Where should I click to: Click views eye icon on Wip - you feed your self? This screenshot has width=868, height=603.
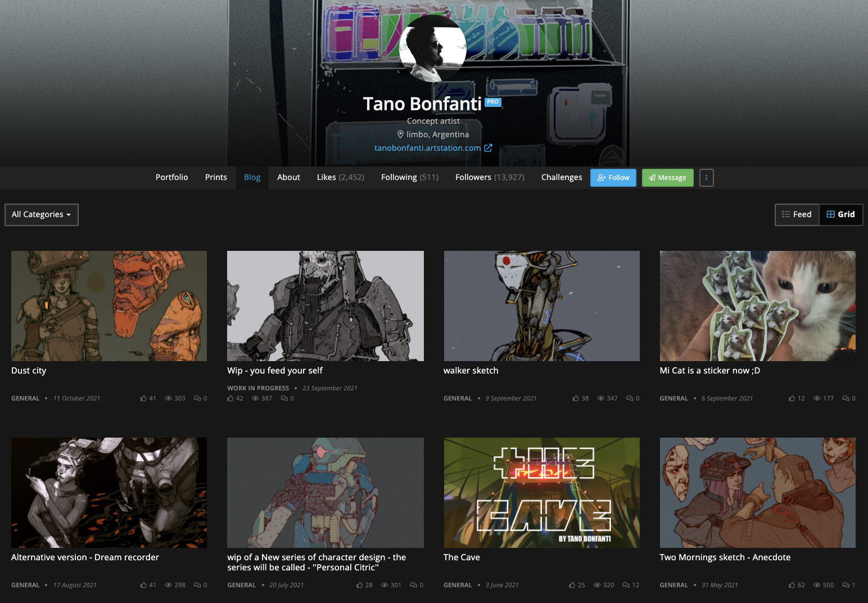pos(255,398)
